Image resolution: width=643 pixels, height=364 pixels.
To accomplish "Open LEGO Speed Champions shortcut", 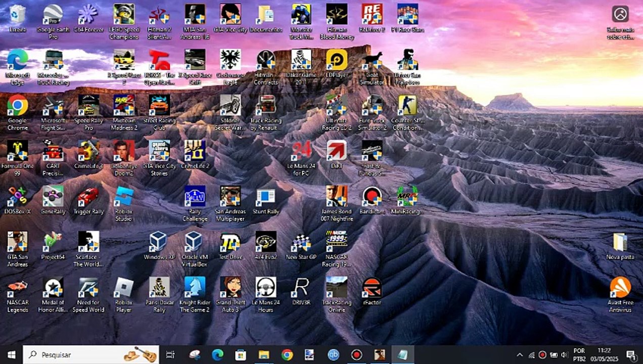I will [124, 22].
